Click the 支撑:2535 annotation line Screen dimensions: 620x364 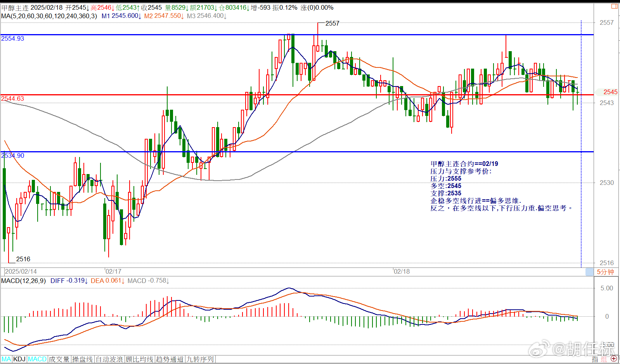(x=446, y=193)
